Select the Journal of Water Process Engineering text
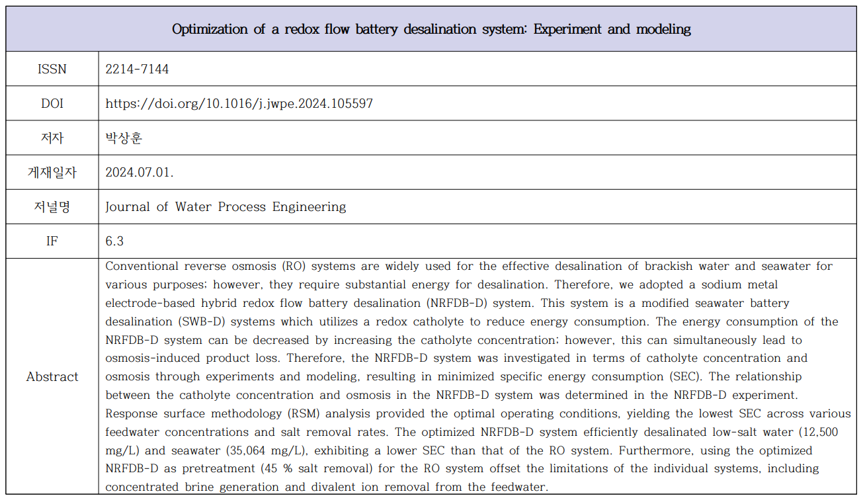Viewport: 867px width, 504px height. [x=226, y=207]
